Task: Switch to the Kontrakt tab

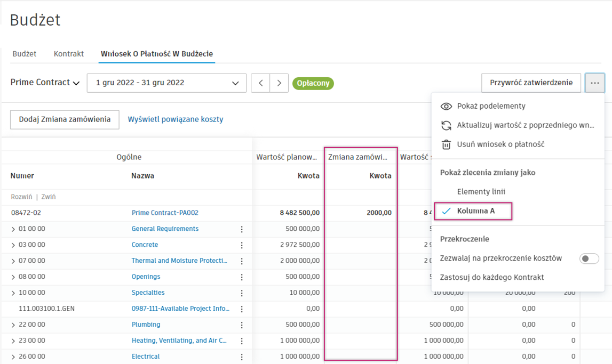Action: tap(69, 54)
